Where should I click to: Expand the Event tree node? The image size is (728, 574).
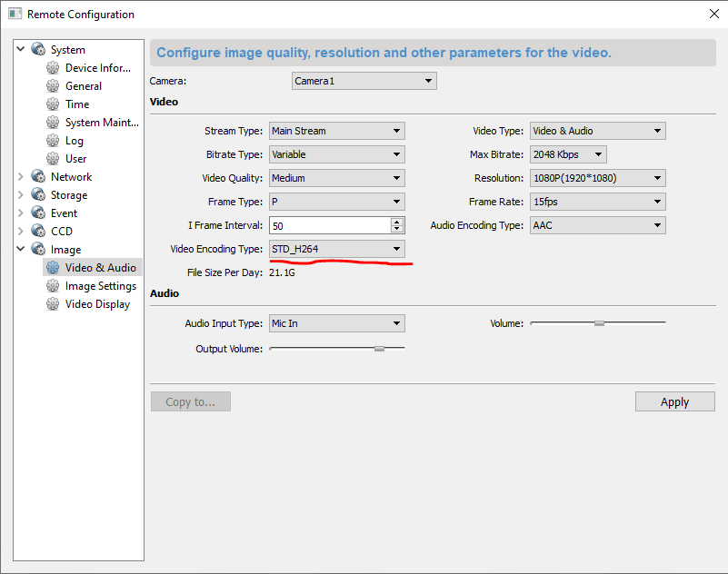coord(21,213)
